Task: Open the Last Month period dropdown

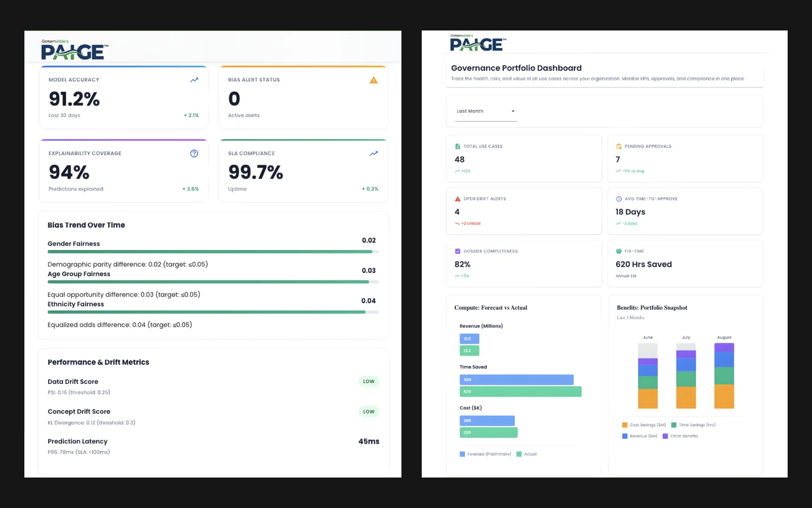Action: pos(486,111)
